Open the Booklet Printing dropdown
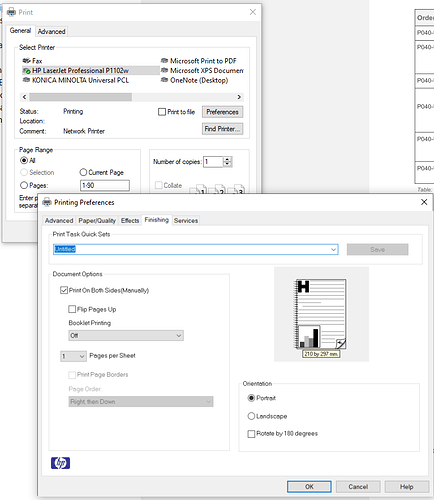This screenshot has height=500, width=434. pos(126,335)
